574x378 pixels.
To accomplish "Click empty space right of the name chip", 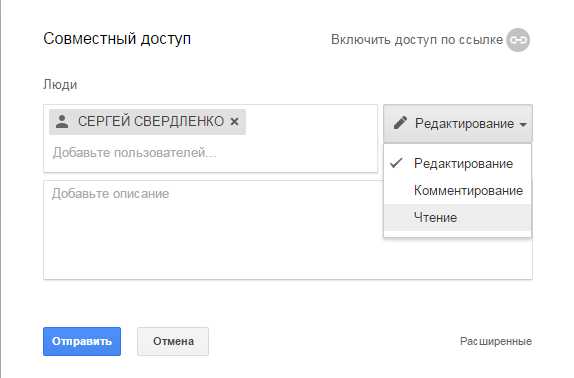I will pos(311,122).
